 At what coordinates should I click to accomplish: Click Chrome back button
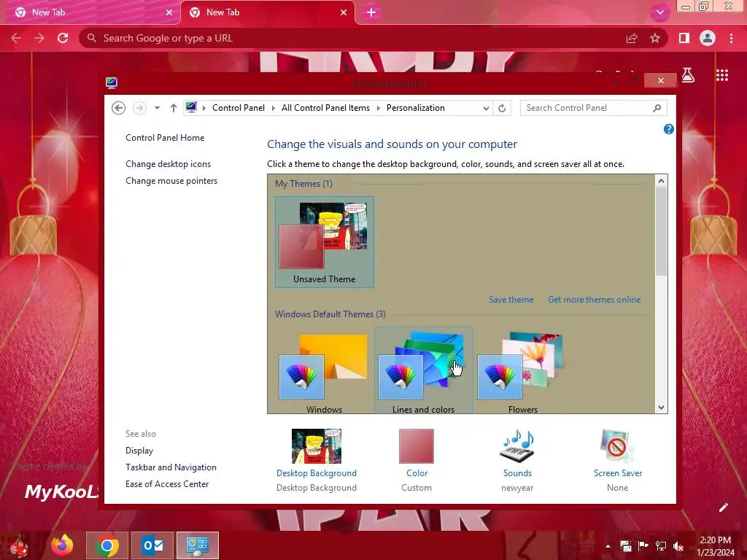(x=16, y=38)
